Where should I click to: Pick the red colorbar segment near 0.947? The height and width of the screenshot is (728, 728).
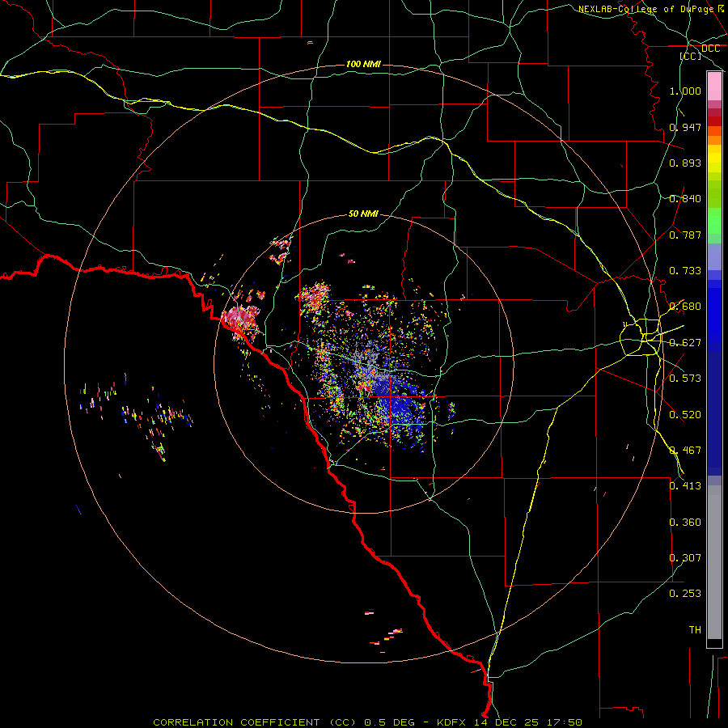[x=714, y=121]
